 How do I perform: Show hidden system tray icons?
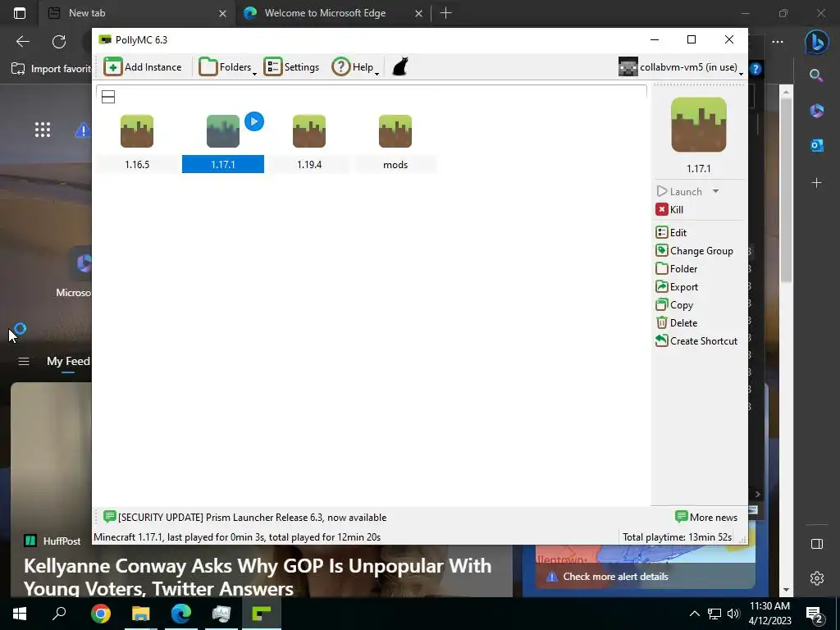[x=694, y=614]
